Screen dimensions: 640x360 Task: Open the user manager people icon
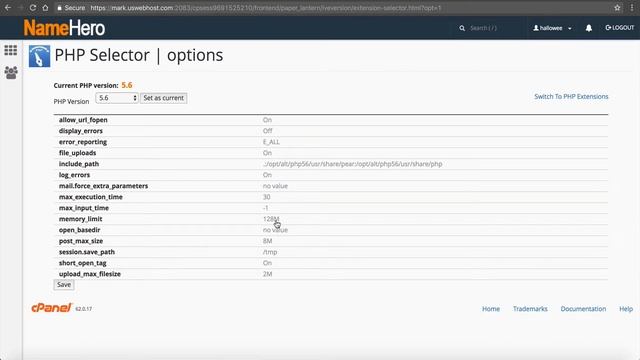11,73
